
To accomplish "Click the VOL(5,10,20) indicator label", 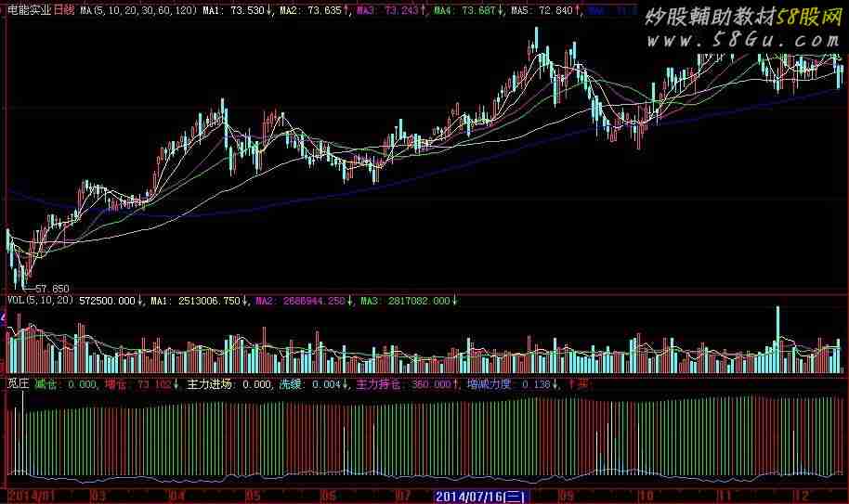I will click(39, 301).
